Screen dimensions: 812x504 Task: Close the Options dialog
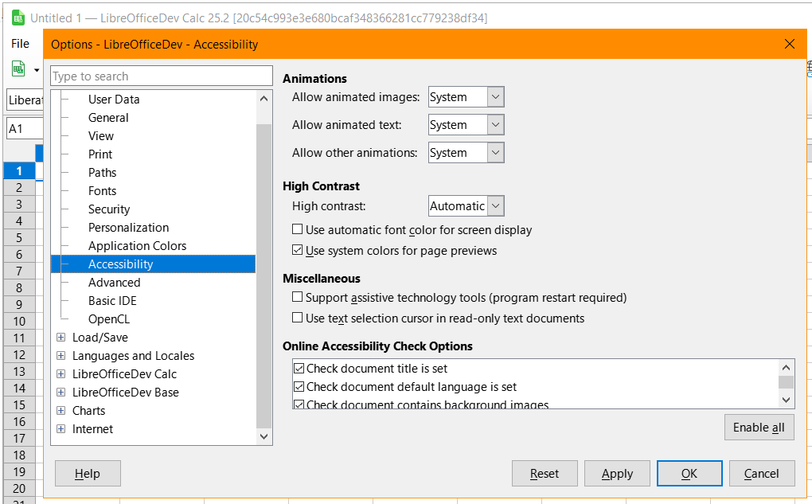click(x=789, y=44)
